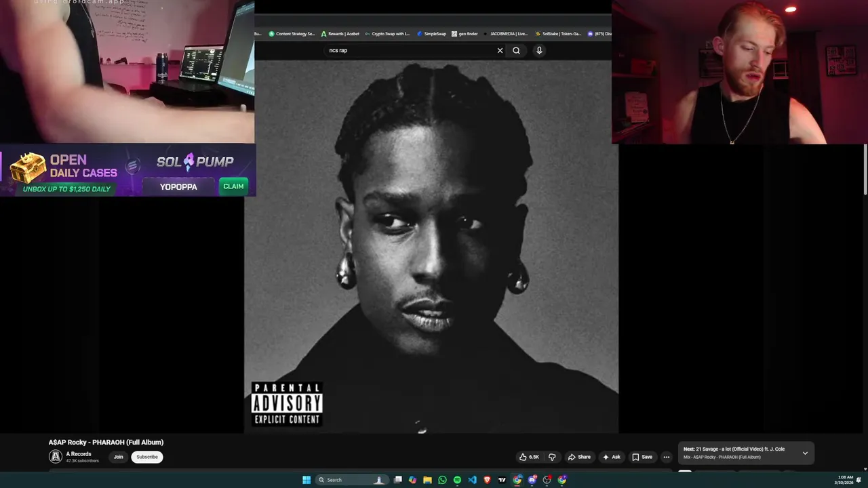Open Discord from the taskbar
Screen dimensions: 868x488
pos(532,480)
